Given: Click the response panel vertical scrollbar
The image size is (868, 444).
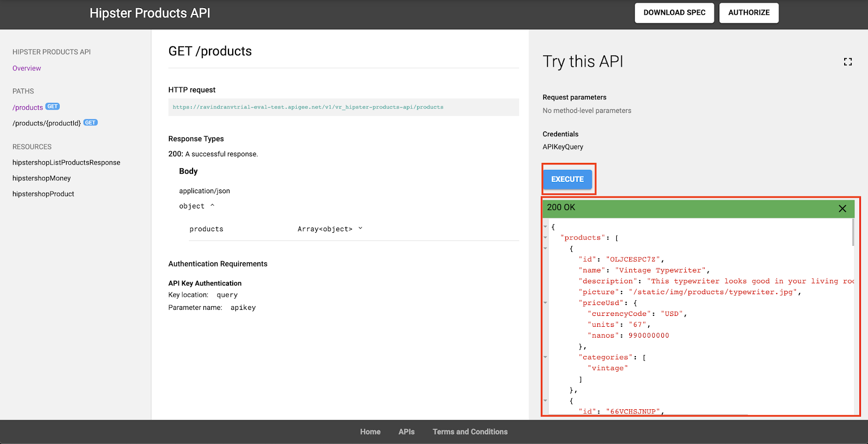Looking at the screenshot, I should 852,232.
